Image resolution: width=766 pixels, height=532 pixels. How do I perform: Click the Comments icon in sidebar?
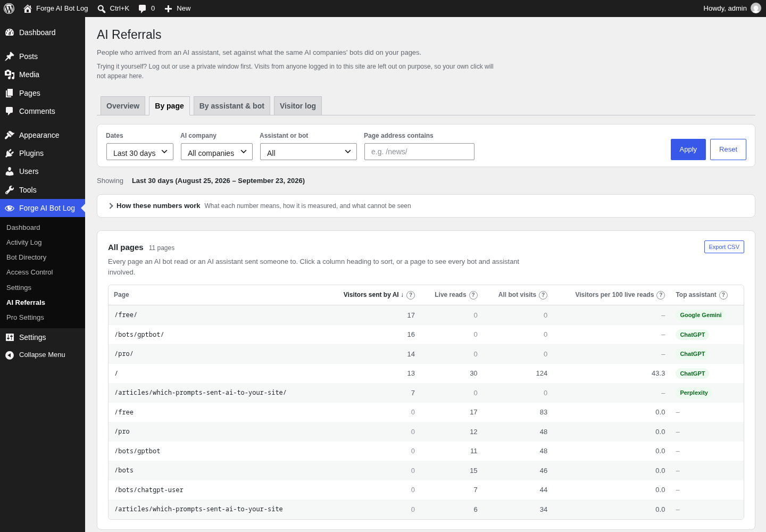[10, 111]
